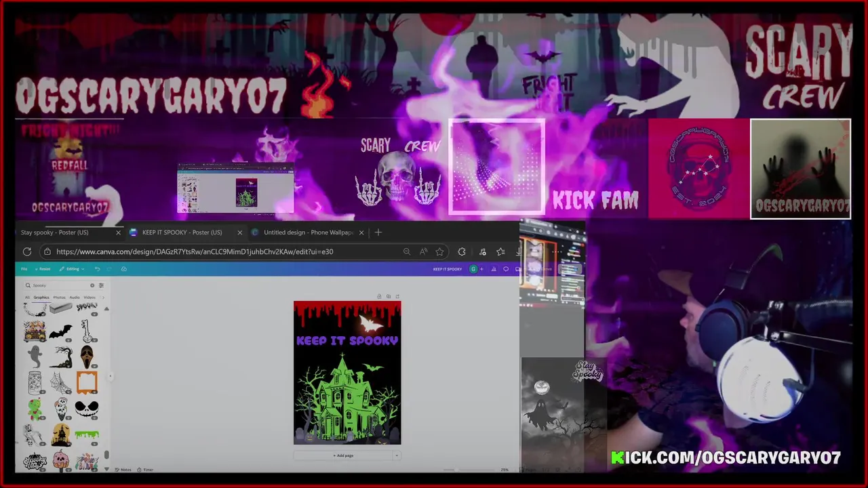This screenshot has height=488, width=868.
Task: Close the Stay spooky - Poster tab
Action: click(118, 232)
